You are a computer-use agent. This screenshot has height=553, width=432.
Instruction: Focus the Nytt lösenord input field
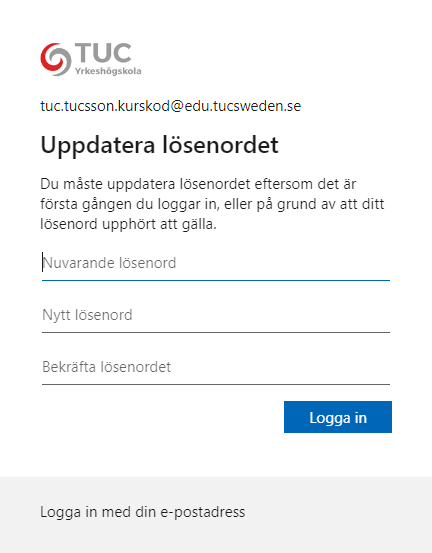tap(216, 315)
